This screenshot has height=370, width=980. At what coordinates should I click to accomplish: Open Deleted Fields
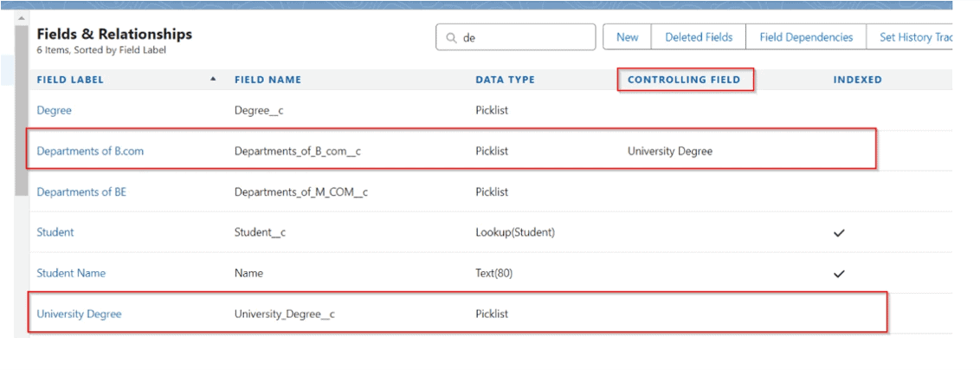[698, 37]
